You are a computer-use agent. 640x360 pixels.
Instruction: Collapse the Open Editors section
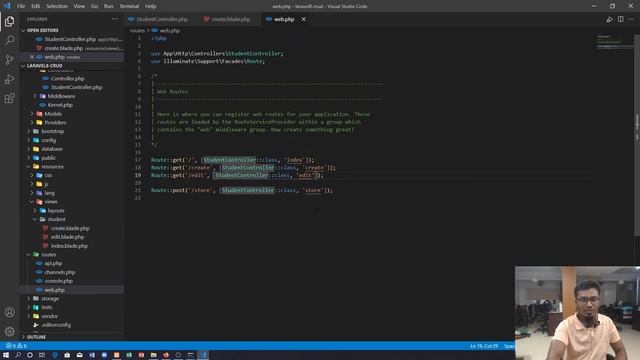point(42,30)
